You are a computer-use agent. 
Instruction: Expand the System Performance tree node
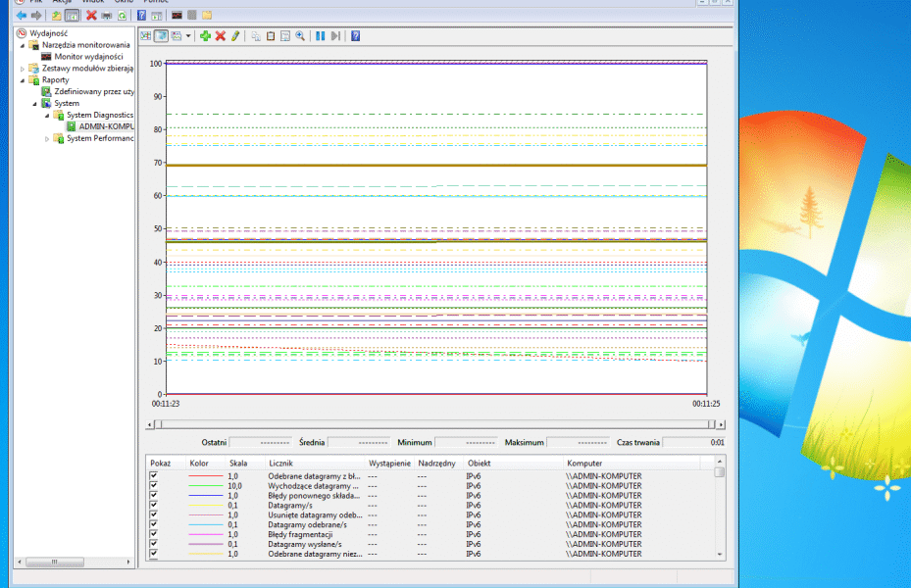point(47,139)
